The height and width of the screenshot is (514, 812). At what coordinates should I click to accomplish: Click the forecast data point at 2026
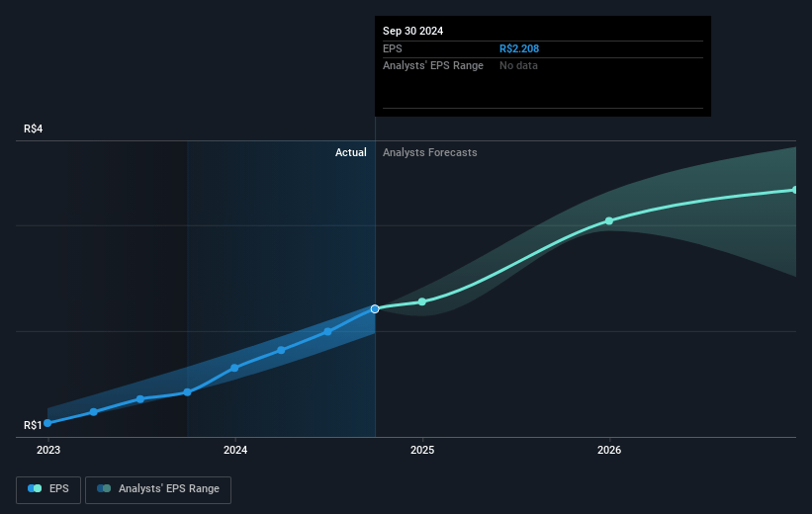click(x=609, y=221)
